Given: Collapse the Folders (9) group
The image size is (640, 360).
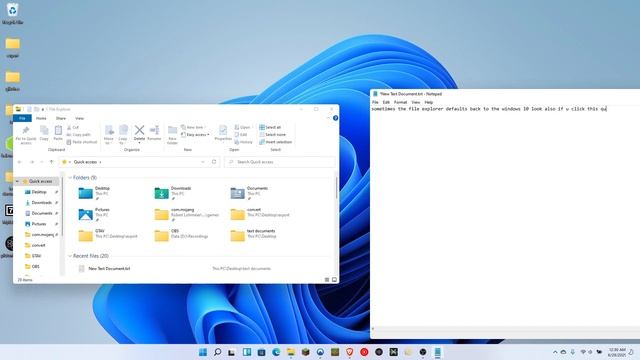Looking at the screenshot, I should click(x=70, y=178).
